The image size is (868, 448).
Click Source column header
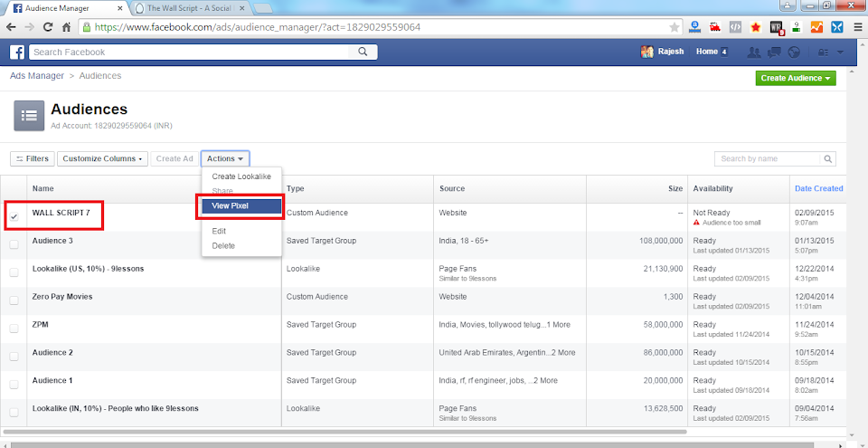(x=452, y=188)
